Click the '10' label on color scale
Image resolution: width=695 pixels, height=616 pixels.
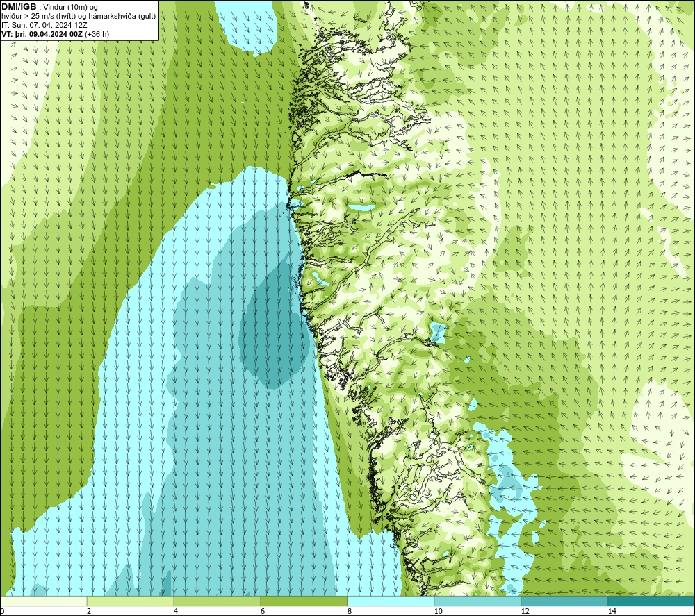tap(438, 611)
